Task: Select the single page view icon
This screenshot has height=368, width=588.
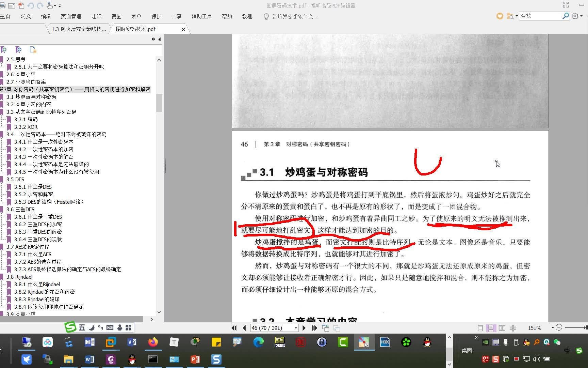Action: 480,328
